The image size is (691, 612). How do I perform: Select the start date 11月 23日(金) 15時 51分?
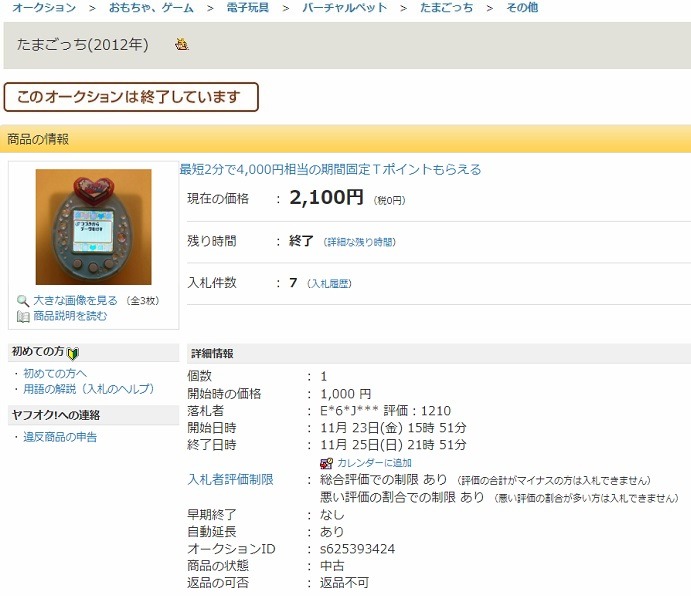(x=393, y=428)
